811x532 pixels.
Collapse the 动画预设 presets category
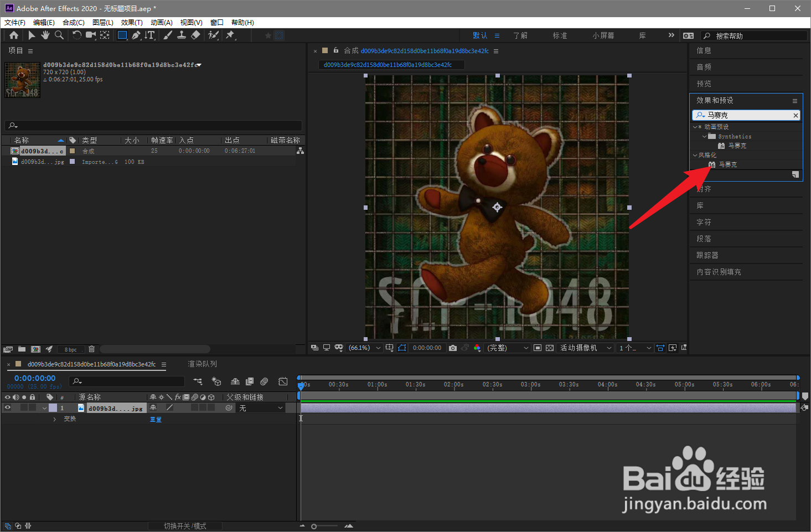pos(695,127)
